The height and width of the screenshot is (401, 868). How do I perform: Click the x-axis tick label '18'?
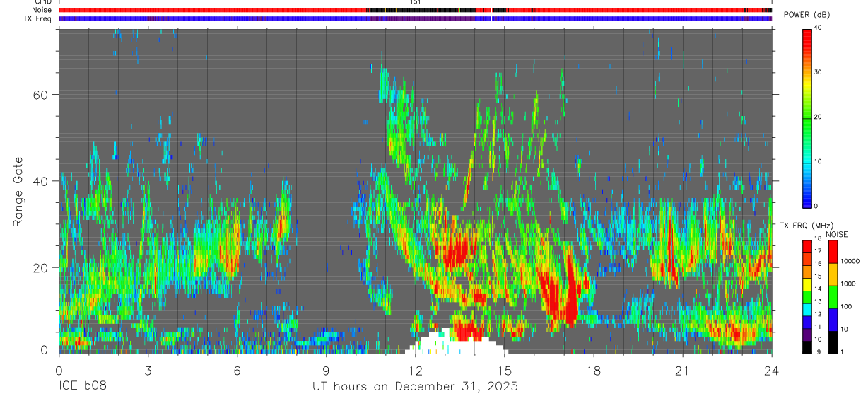tap(594, 370)
